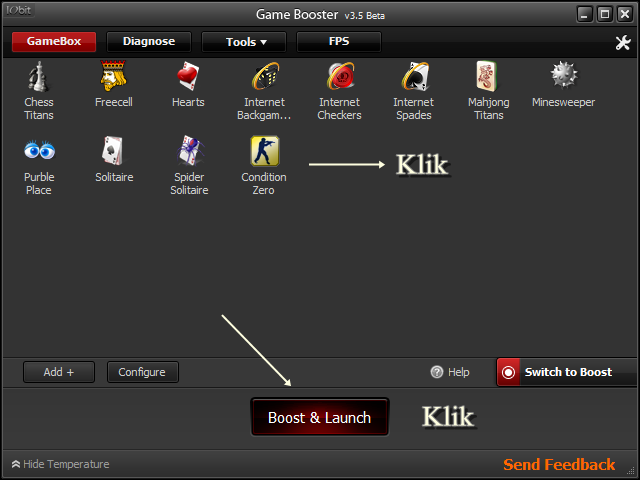640x480 pixels.
Task: Click the Add + button
Action: pos(59,372)
